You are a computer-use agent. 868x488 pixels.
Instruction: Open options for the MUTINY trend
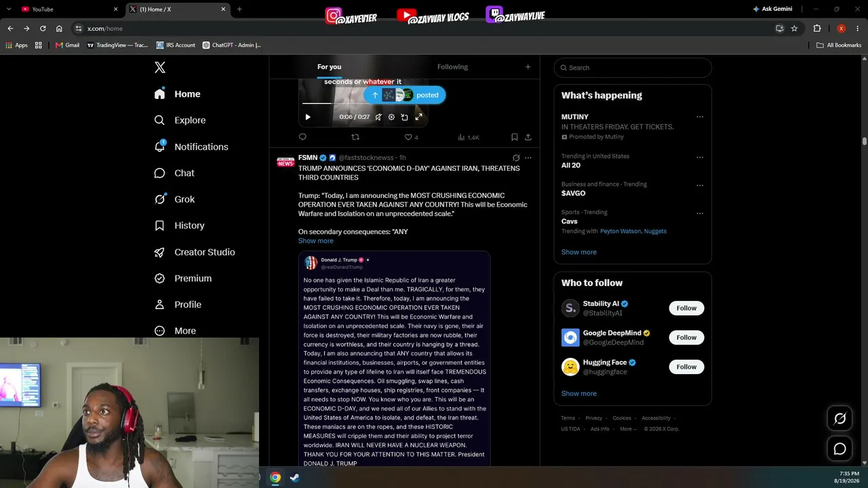pos(700,117)
